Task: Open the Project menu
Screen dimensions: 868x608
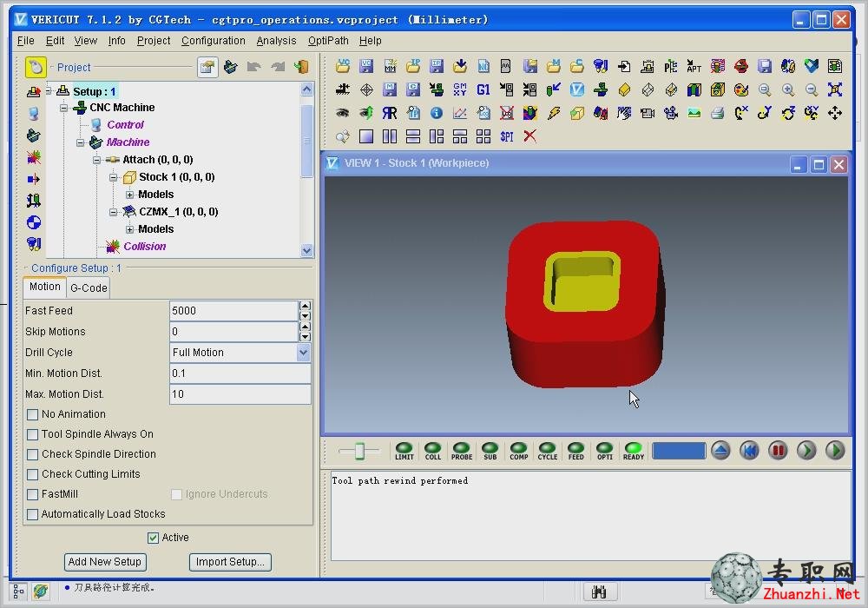Action: click(x=154, y=41)
